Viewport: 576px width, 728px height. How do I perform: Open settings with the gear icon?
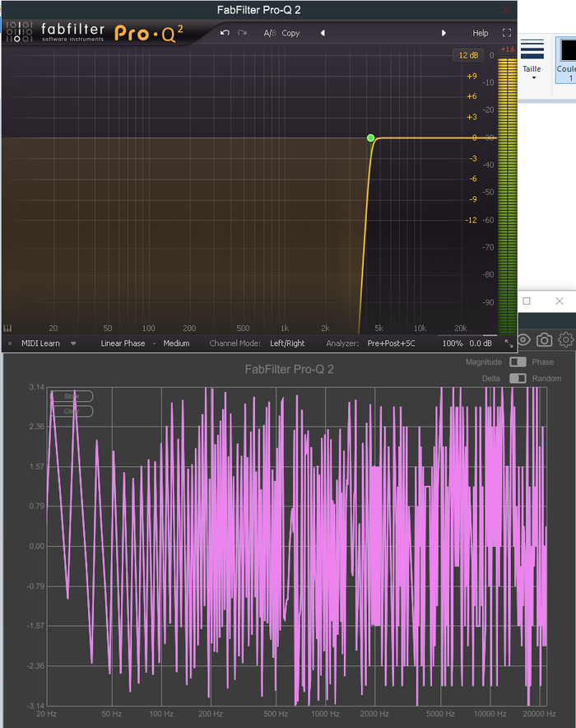click(566, 340)
